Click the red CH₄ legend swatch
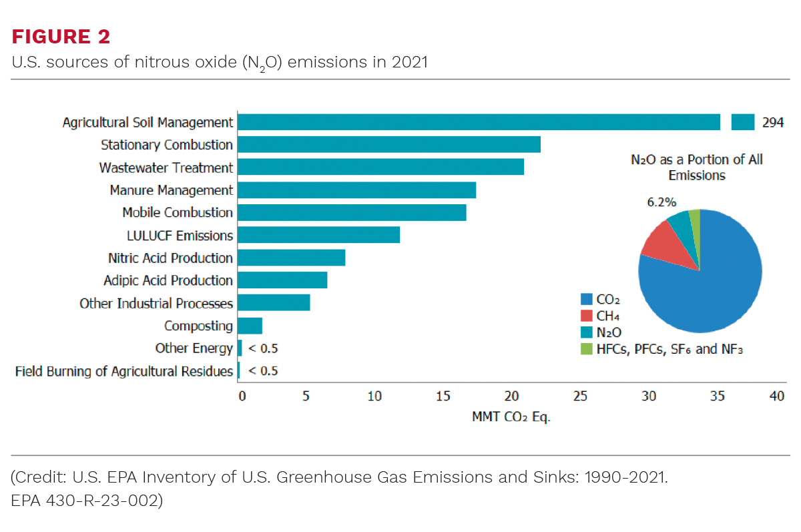 (x=587, y=316)
